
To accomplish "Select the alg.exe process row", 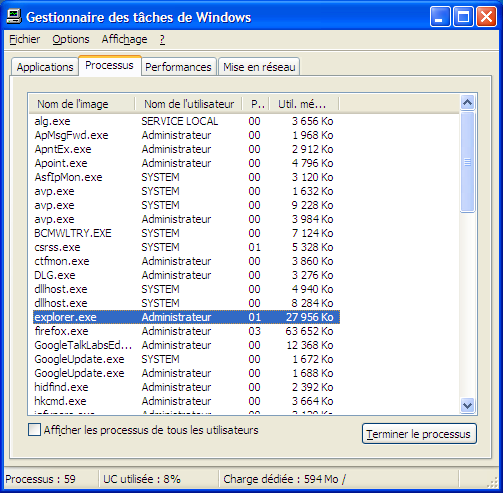I will [186, 121].
